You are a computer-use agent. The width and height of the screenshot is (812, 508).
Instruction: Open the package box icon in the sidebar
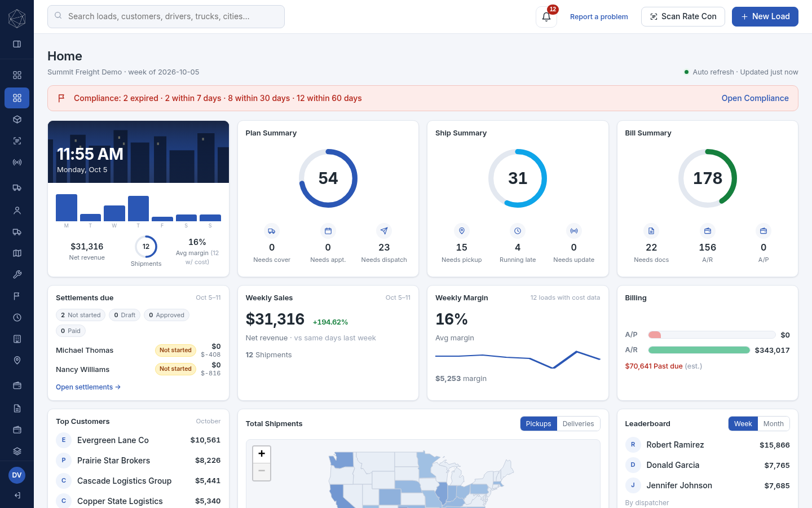click(x=17, y=120)
